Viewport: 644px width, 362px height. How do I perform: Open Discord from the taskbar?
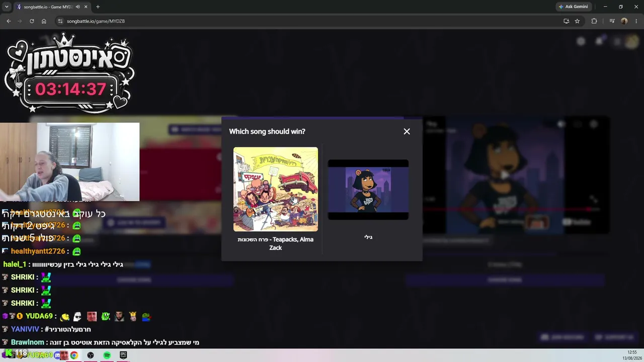click(58, 355)
